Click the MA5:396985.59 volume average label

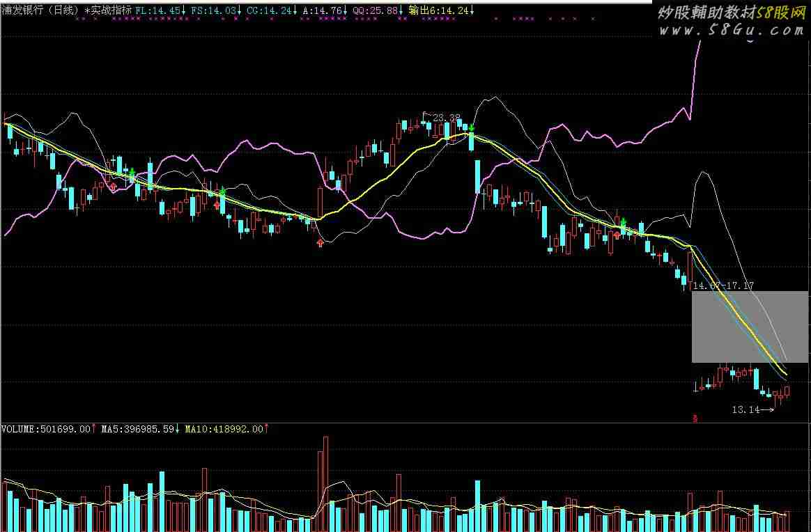pyautogui.click(x=141, y=429)
